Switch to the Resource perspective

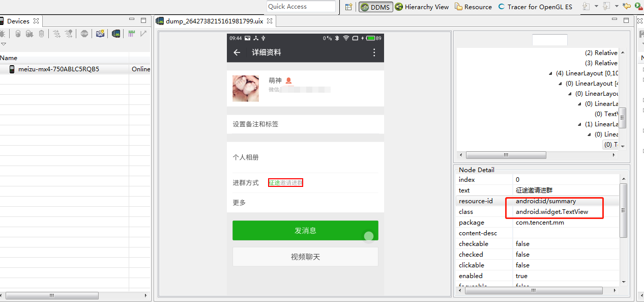coord(473,7)
